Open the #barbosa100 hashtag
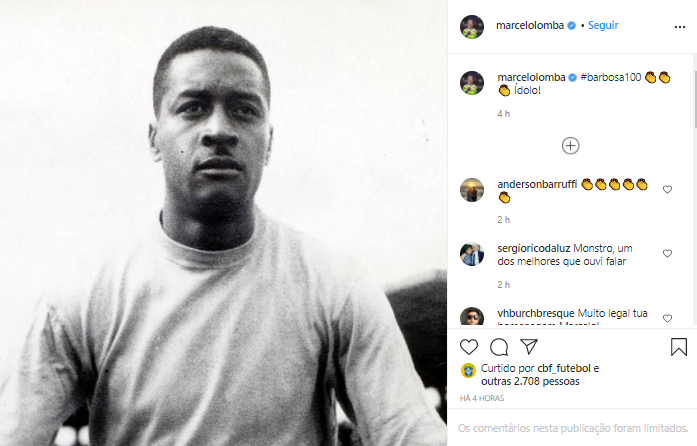The height and width of the screenshot is (446, 697). (610, 77)
